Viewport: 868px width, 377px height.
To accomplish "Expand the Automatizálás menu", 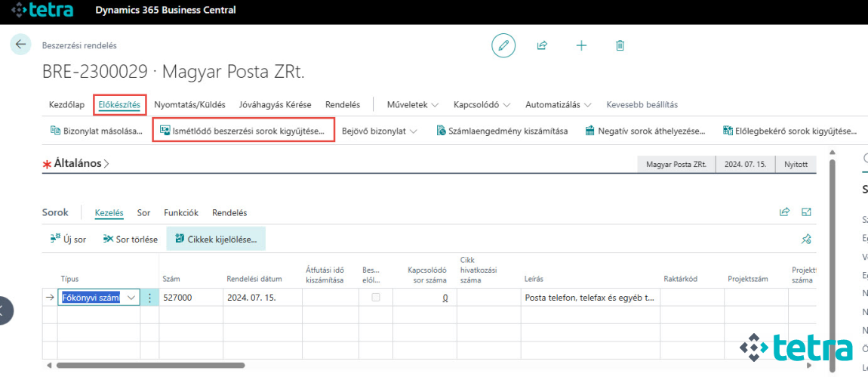I will [x=559, y=104].
